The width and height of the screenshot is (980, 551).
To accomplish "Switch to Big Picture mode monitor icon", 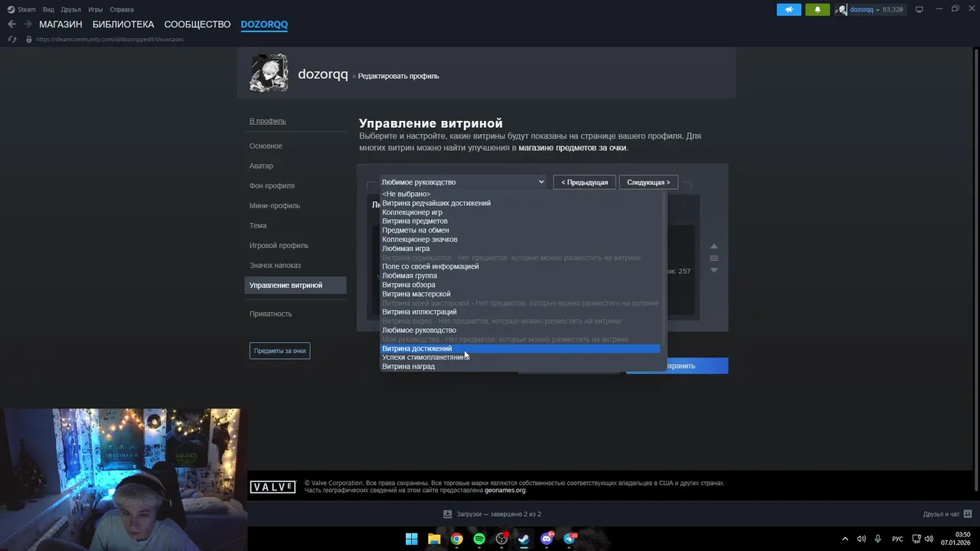I will coord(920,9).
